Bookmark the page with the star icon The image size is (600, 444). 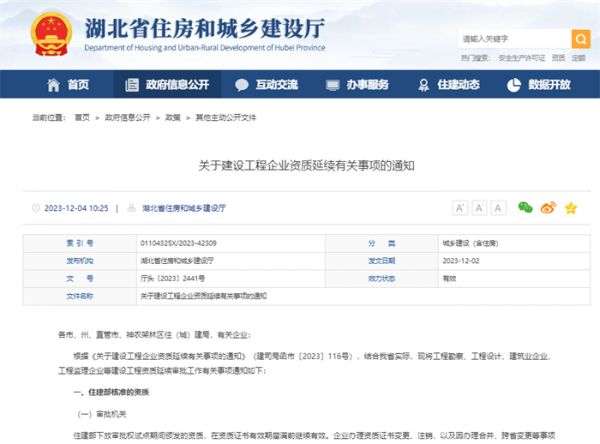[x=571, y=208]
